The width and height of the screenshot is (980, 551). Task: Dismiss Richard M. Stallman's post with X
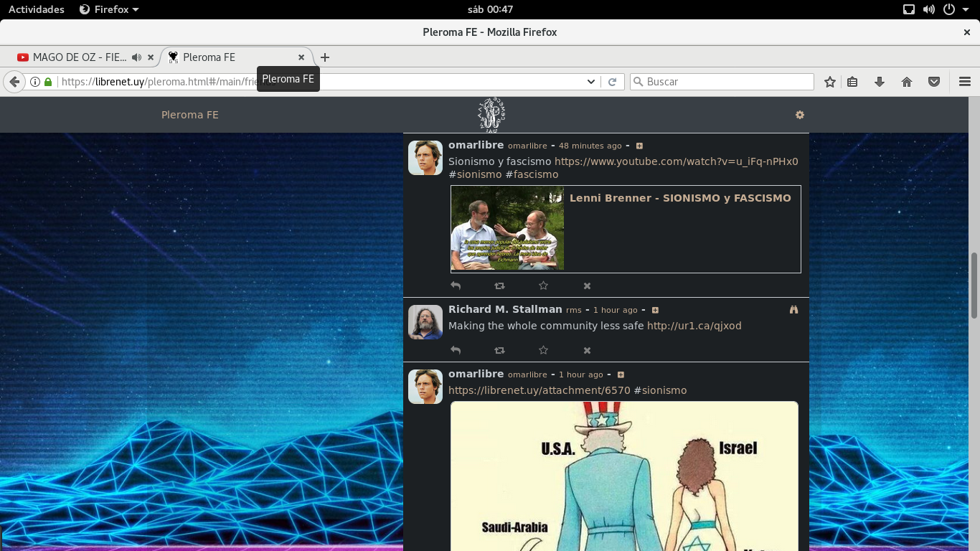click(x=587, y=350)
